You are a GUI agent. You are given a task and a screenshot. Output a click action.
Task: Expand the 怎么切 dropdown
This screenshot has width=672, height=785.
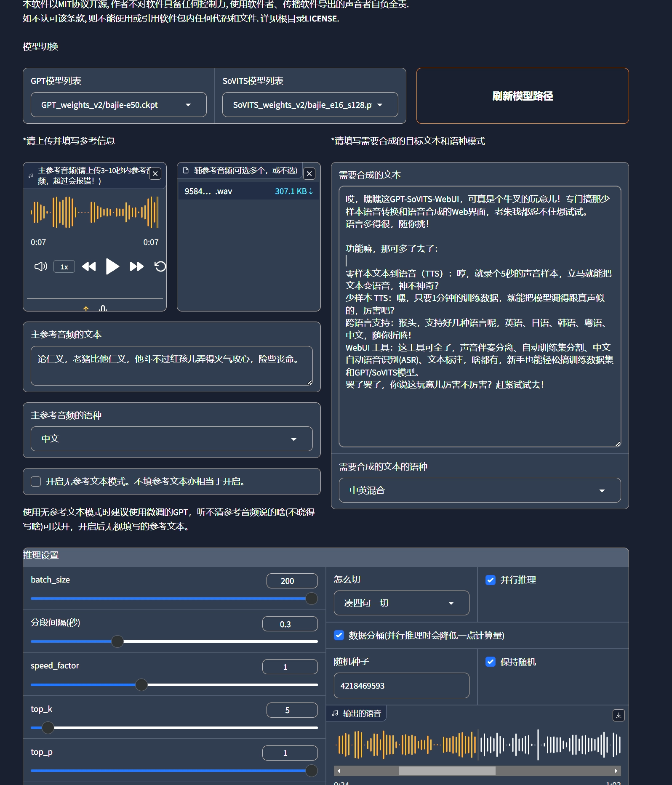point(401,603)
